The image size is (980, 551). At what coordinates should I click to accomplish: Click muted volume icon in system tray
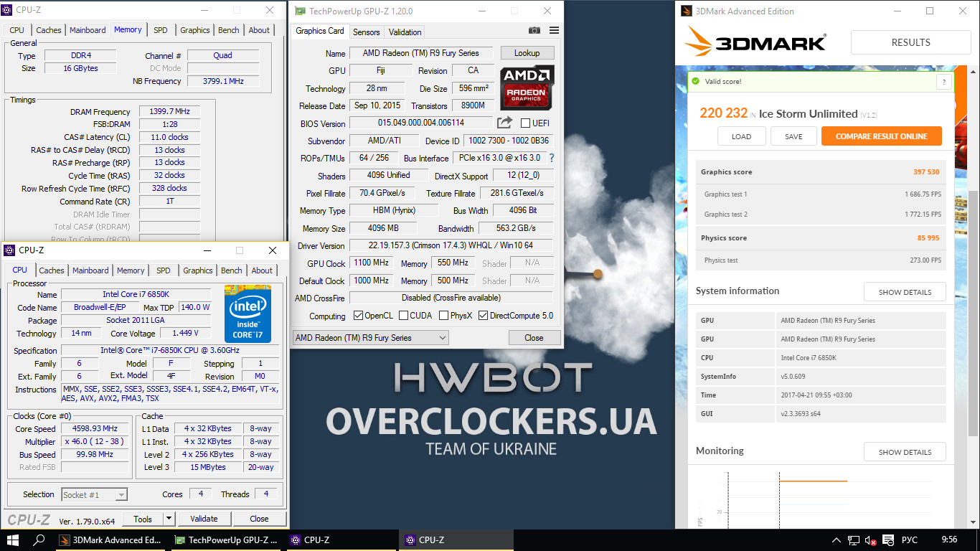coord(871,540)
